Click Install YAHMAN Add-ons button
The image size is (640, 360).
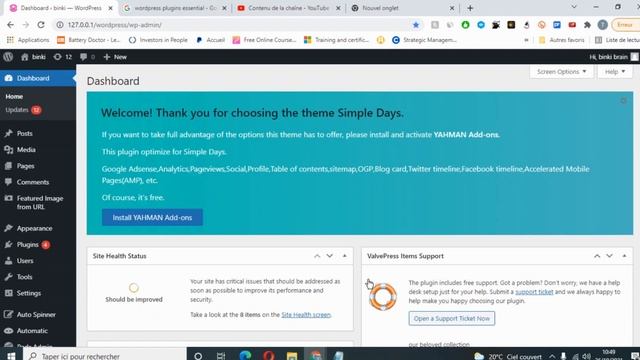(x=152, y=218)
